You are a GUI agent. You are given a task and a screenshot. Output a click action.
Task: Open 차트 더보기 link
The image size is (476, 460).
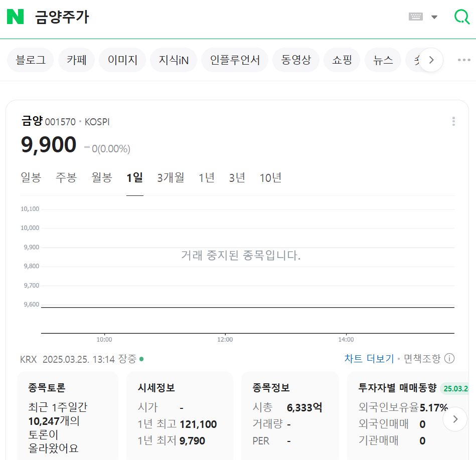pyautogui.click(x=370, y=358)
